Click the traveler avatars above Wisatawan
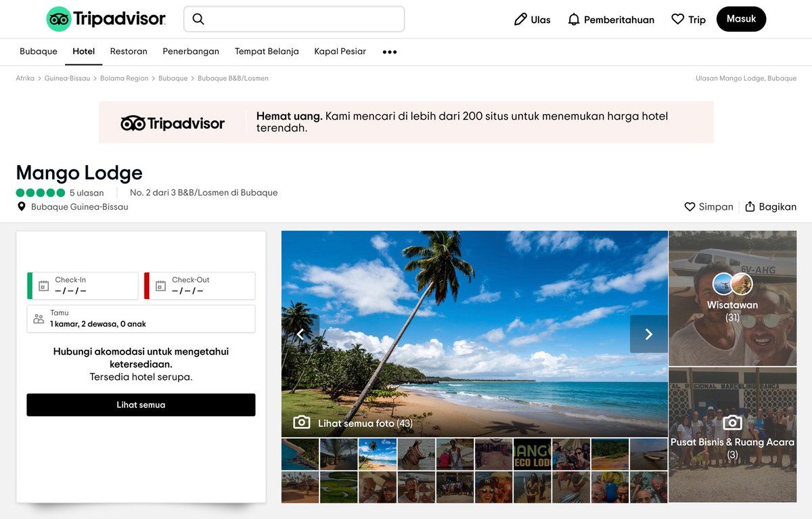The width and height of the screenshot is (812, 519). [x=733, y=284]
